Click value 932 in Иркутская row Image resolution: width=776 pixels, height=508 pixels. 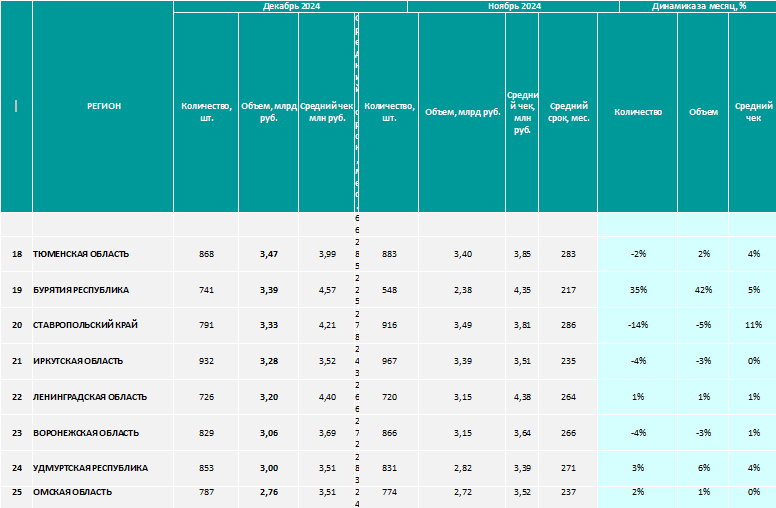(206, 361)
